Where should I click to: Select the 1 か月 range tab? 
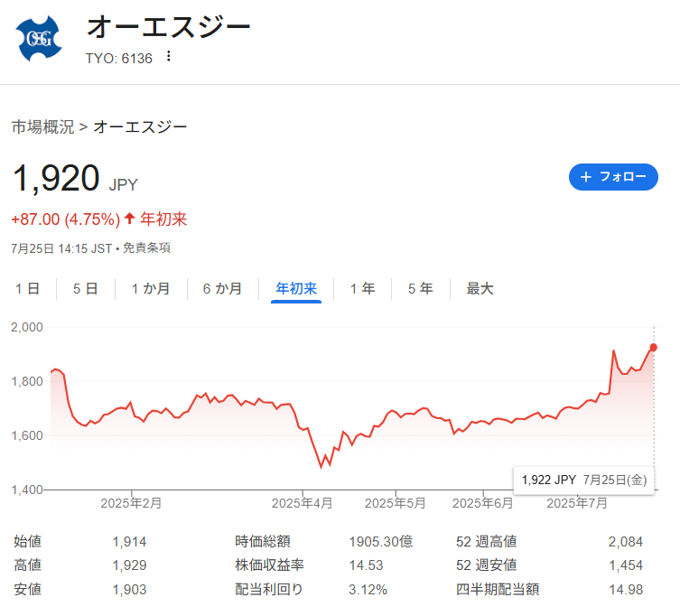[x=151, y=289]
